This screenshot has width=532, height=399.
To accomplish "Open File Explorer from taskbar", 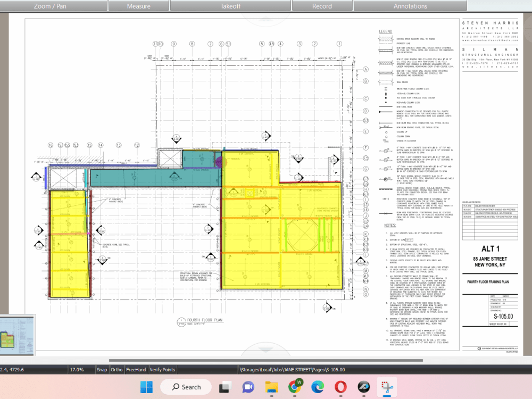I will [x=271, y=387].
